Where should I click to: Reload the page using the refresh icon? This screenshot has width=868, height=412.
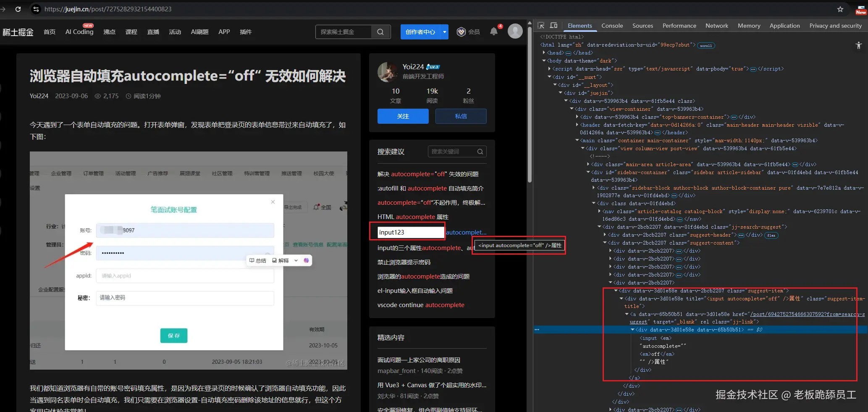pyautogui.click(x=18, y=9)
